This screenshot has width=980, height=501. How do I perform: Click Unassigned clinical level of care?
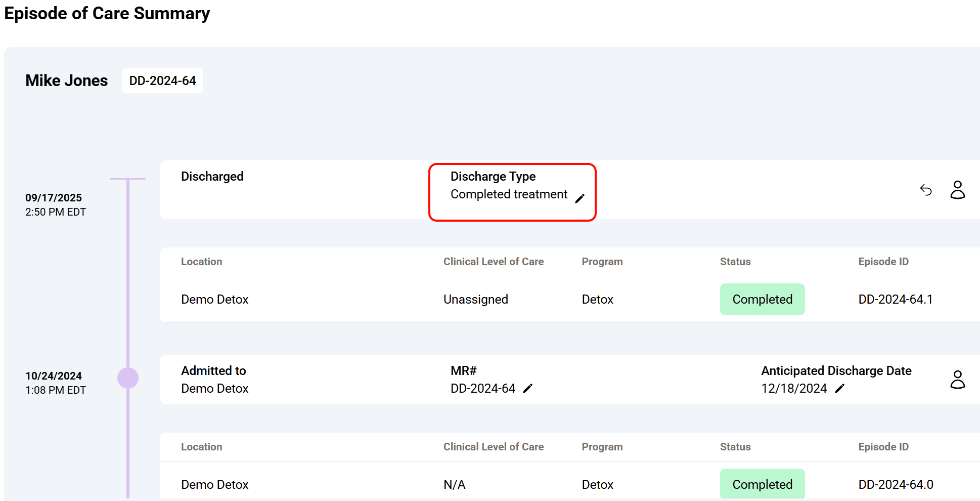coord(475,300)
